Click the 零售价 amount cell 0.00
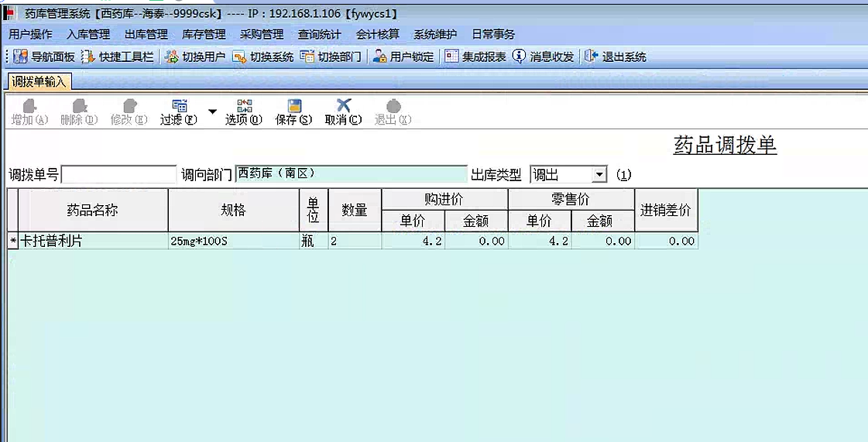 (x=603, y=241)
